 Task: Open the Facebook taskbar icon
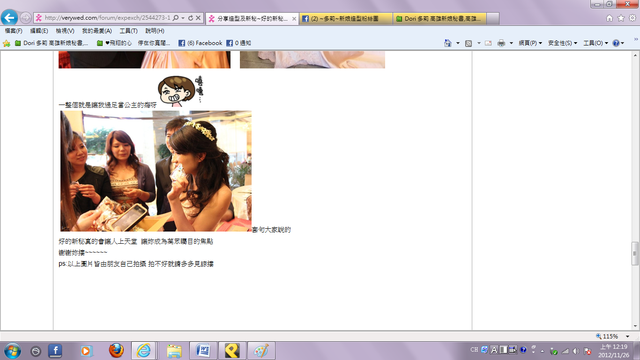coord(55,351)
